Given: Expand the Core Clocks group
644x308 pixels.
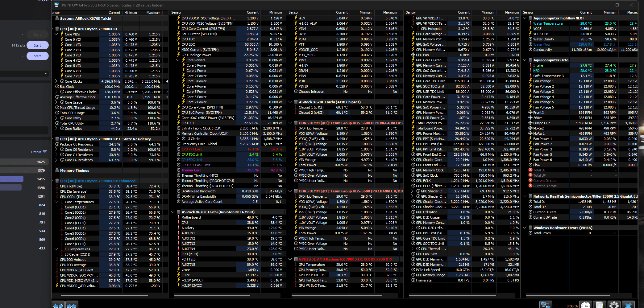Looking at the screenshot, I should [x=56, y=81].
